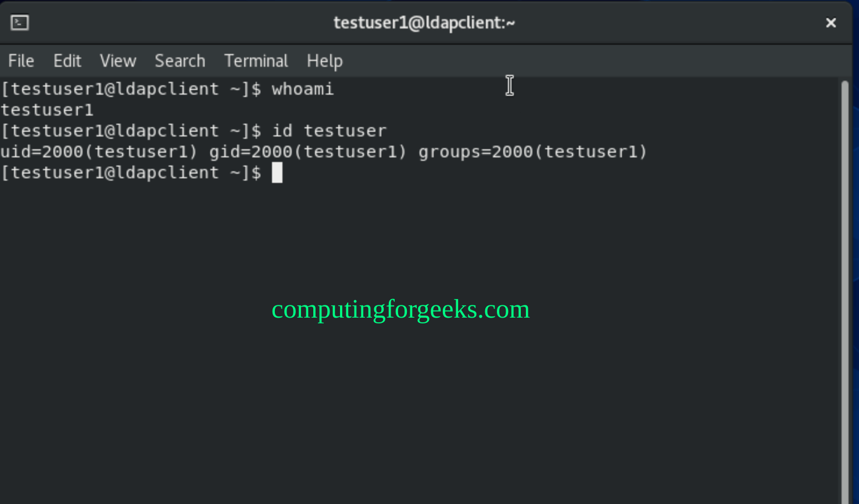Open the Edit menu
859x504 pixels.
(67, 61)
